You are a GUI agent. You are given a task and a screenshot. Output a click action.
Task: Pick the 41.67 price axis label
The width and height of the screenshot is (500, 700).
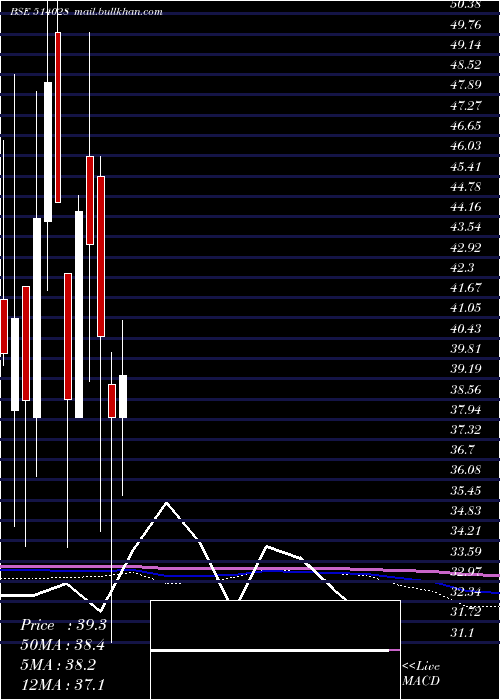[466, 288]
